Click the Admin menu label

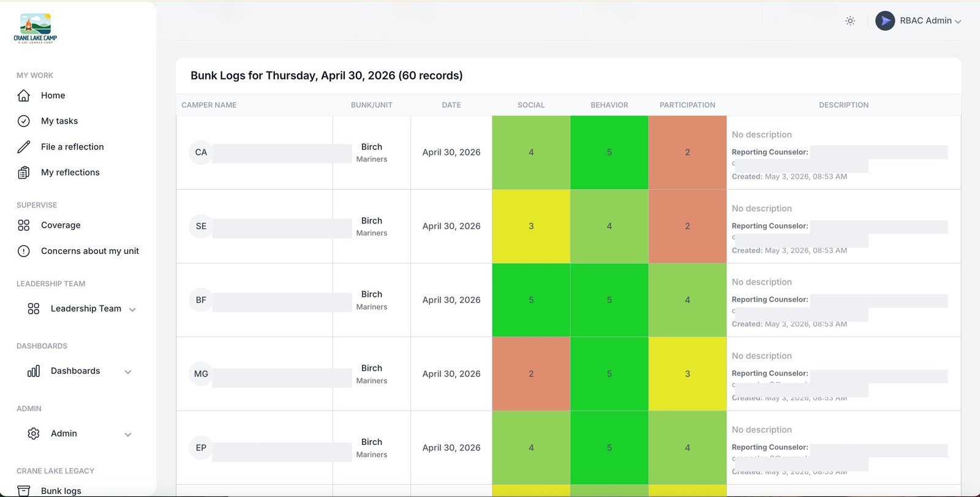[64, 433]
